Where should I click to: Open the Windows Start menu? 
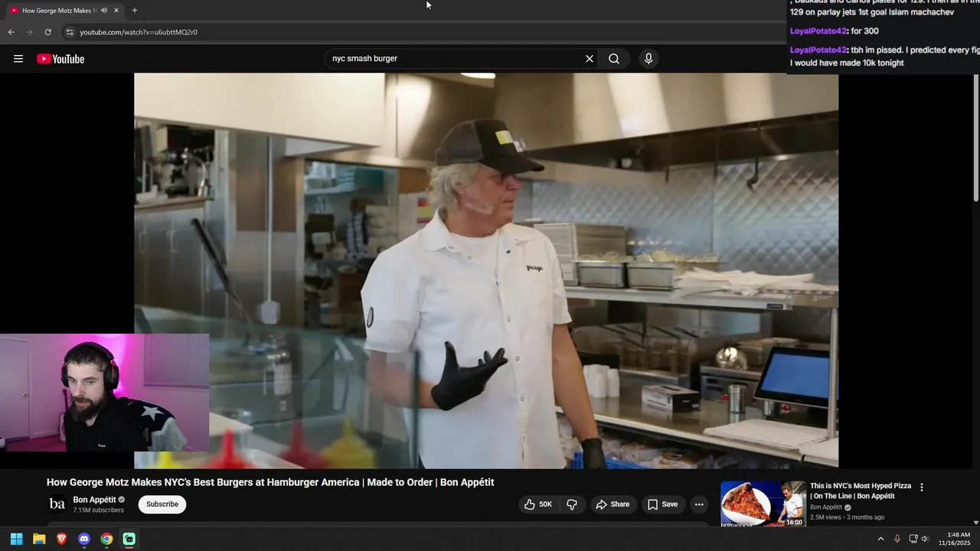16,539
